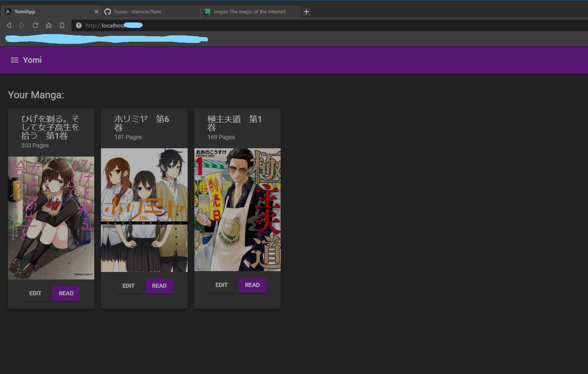Click the YomiApp tab favicon
Screen dimensions: 588x374
(8, 12)
